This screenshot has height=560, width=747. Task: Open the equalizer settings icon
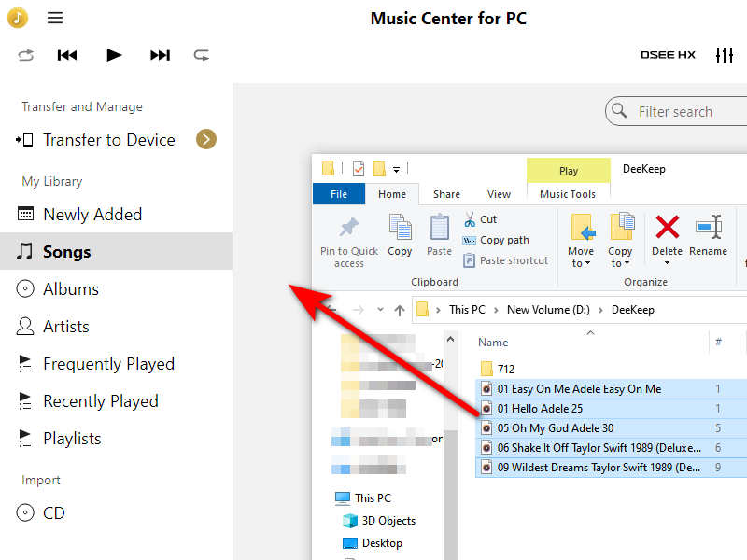(725, 55)
